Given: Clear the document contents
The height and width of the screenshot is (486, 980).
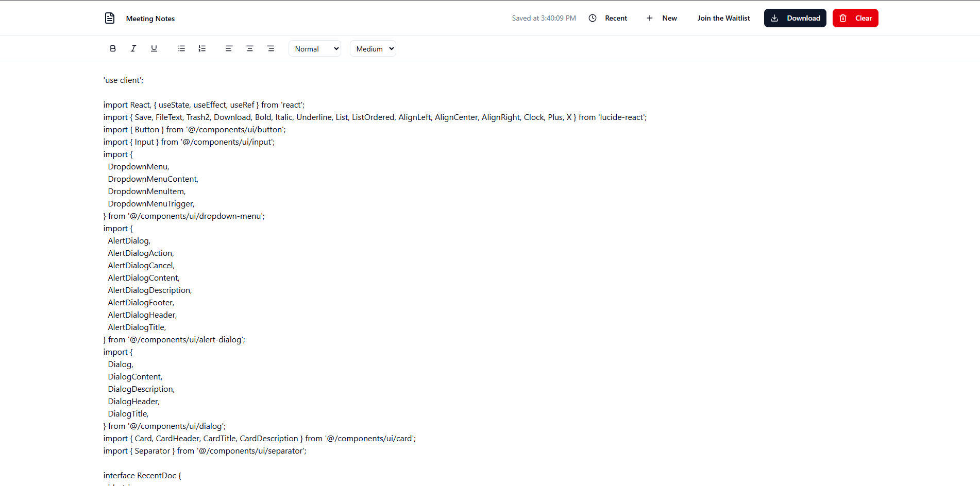Looking at the screenshot, I should 855,18.
